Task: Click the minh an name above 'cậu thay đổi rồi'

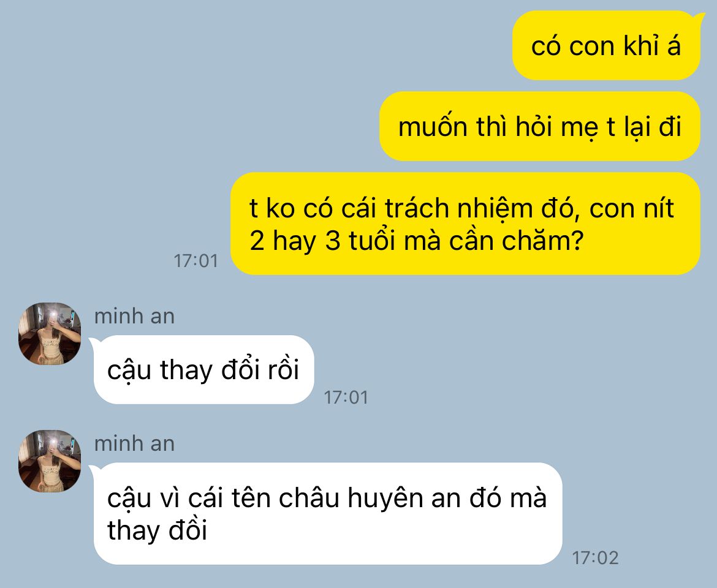Action: point(134,316)
